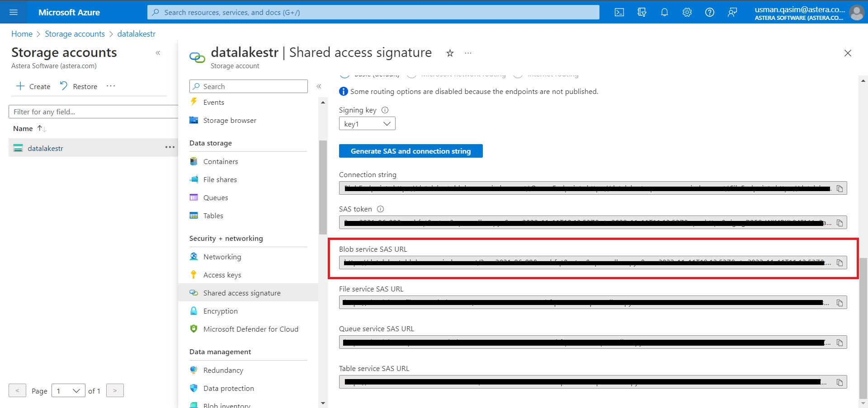The image size is (868, 408).
Task: Copy the SAS token value
Action: tap(840, 223)
